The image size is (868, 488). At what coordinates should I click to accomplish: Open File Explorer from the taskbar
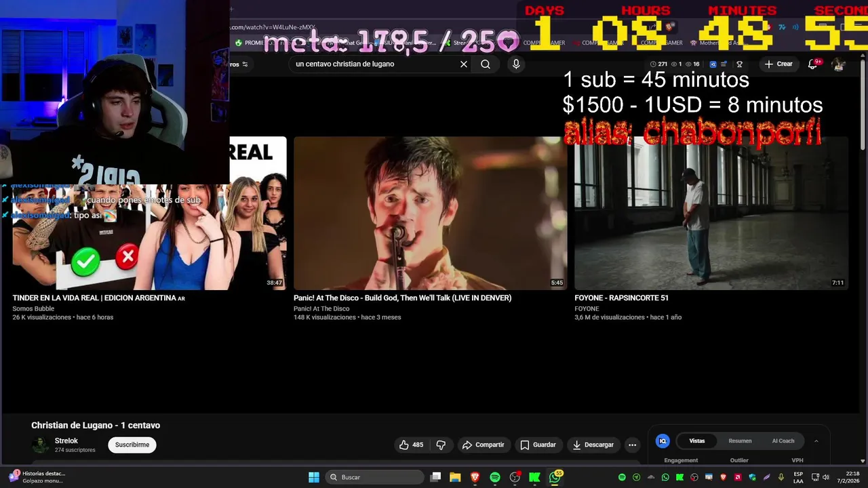(x=455, y=477)
